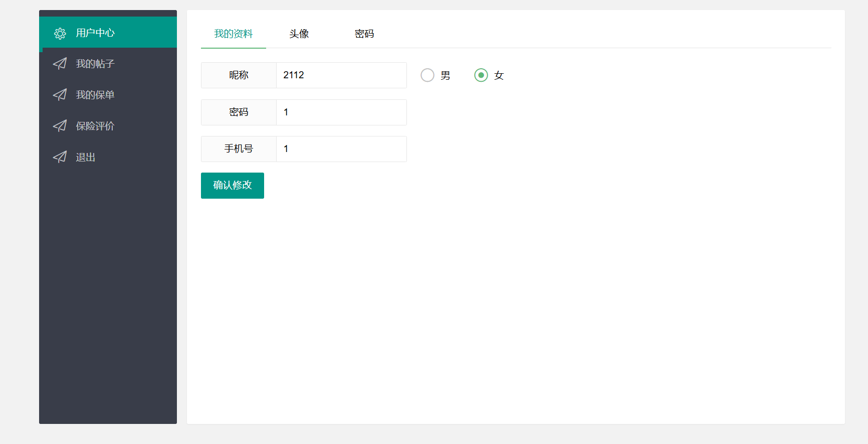868x444 pixels.
Task: Switch to the 我的资料 tab
Action: click(234, 34)
